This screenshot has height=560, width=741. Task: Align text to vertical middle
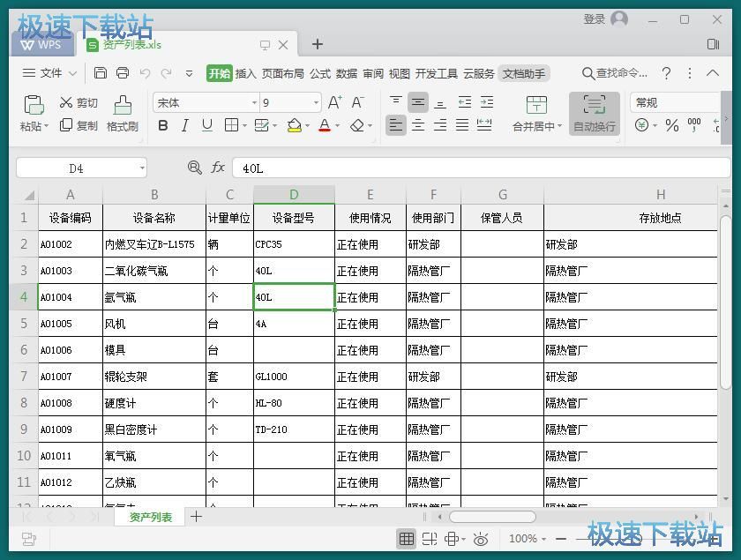[x=418, y=102]
